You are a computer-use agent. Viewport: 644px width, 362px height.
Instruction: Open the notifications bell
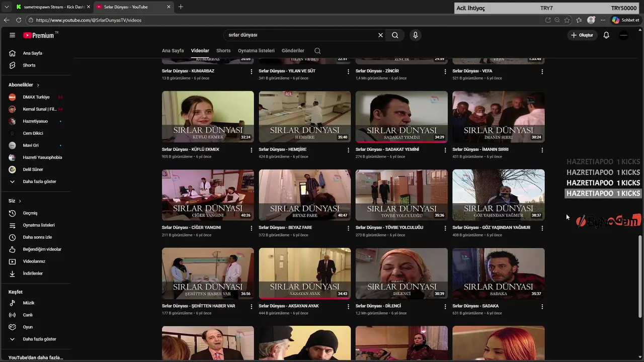tap(606, 35)
